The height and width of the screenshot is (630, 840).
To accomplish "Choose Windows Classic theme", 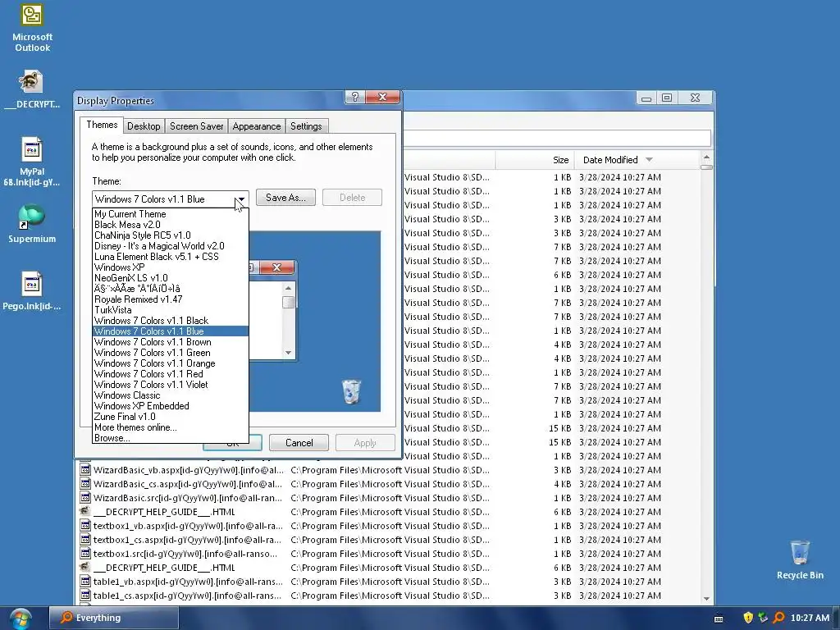I will coord(171,395).
